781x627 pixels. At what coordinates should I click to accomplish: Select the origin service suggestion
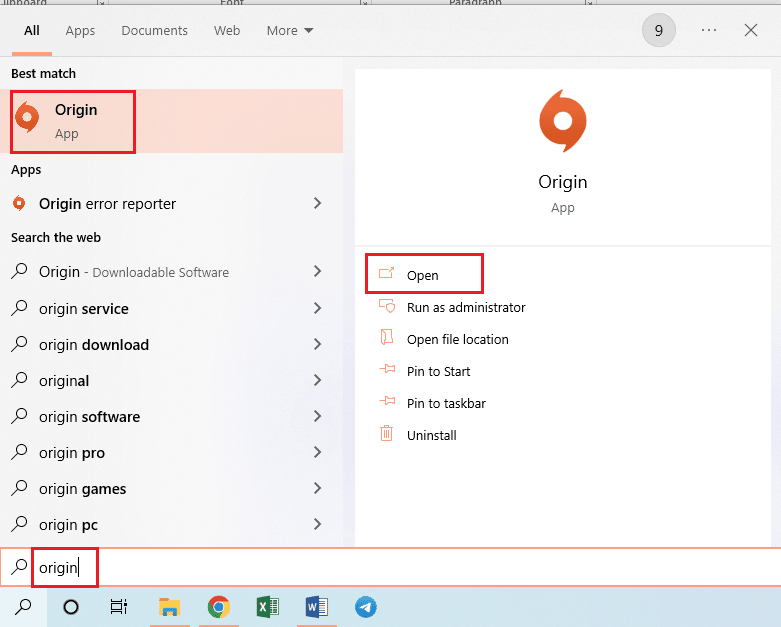coord(171,308)
